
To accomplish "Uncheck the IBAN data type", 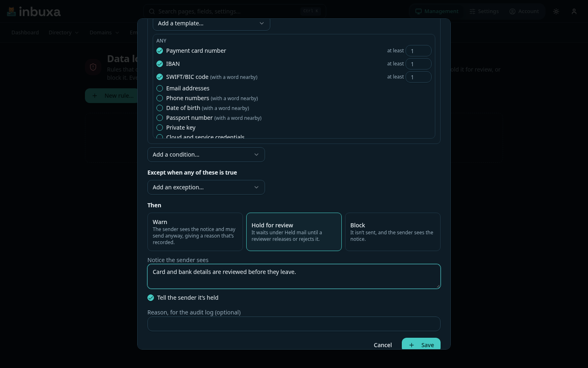I will coord(160,64).
